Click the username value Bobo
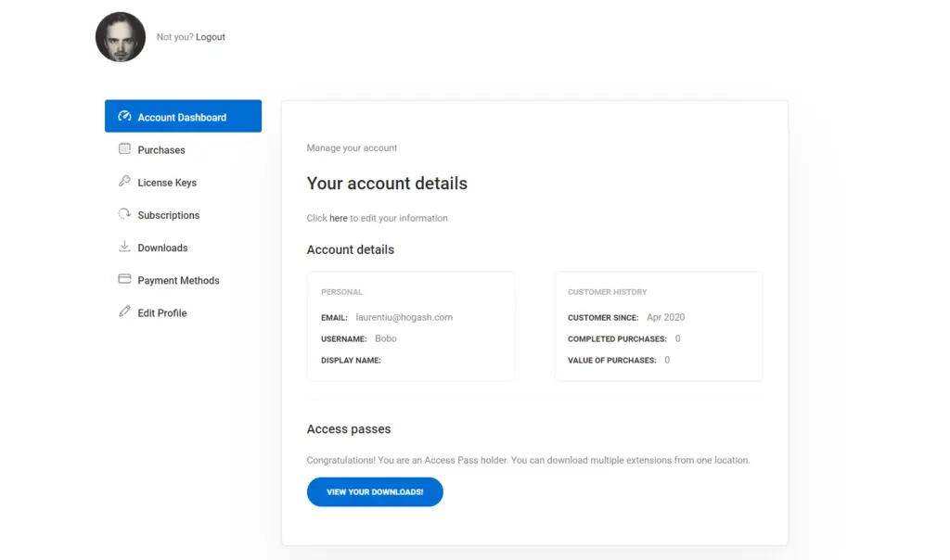The height and width of the screenshot is (560, 950). (x=385, y=338)
